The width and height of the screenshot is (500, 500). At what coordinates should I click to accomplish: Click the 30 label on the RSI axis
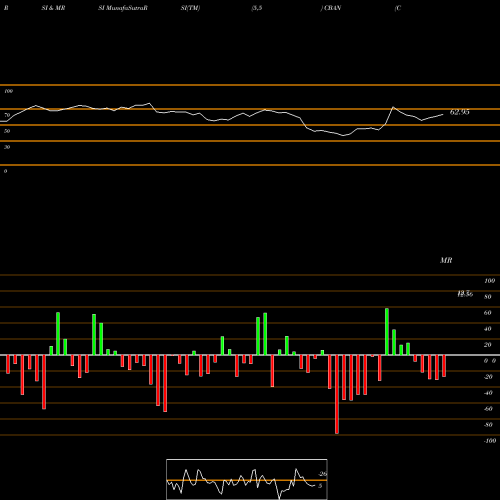click(7, 147)
